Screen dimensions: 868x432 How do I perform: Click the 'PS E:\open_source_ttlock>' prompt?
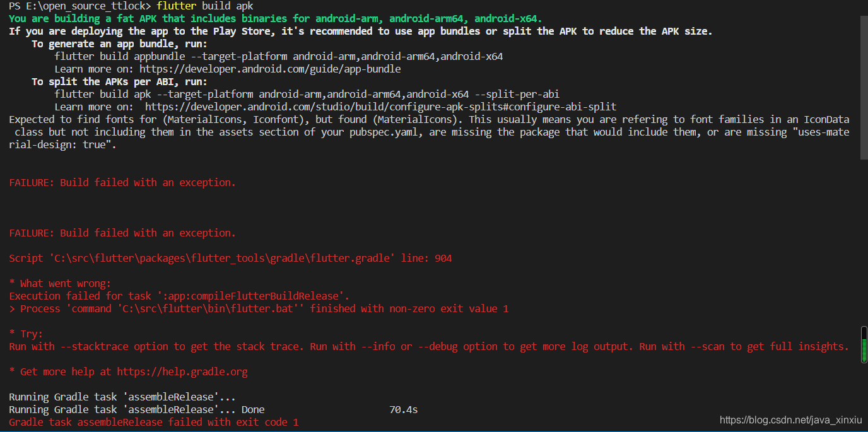point(80,6)
